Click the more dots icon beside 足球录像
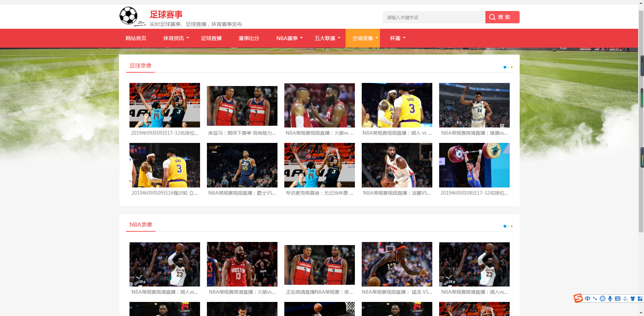644x316 pixels. point(508,67)
